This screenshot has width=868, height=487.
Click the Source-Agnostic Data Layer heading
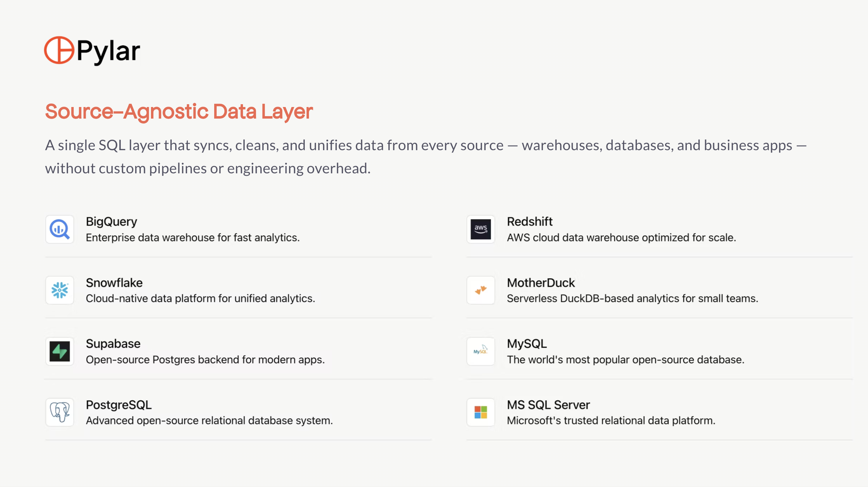179,112
